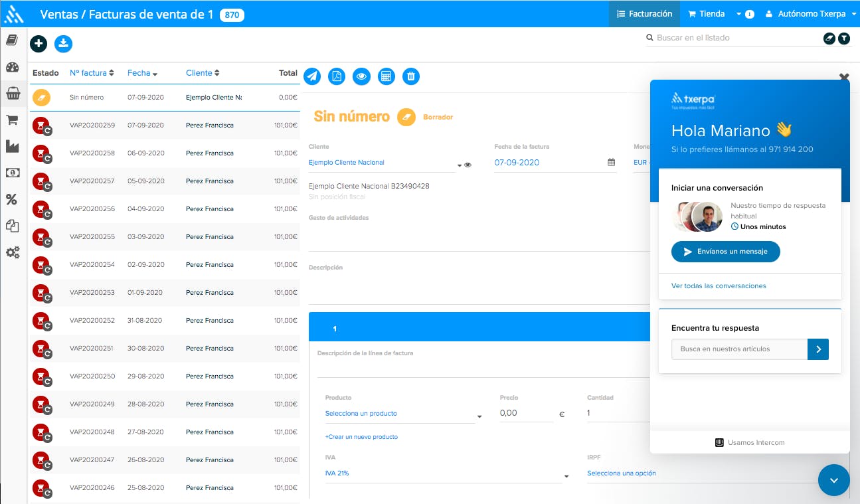Viewport: 860px width, 504px height.
Task: Send invoice with paper plane icon
Action: tap(312, 76)
